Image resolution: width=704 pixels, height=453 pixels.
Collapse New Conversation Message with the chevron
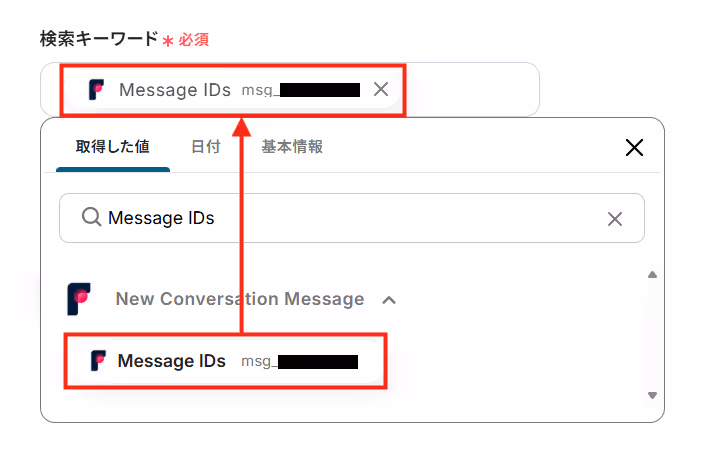389,300
